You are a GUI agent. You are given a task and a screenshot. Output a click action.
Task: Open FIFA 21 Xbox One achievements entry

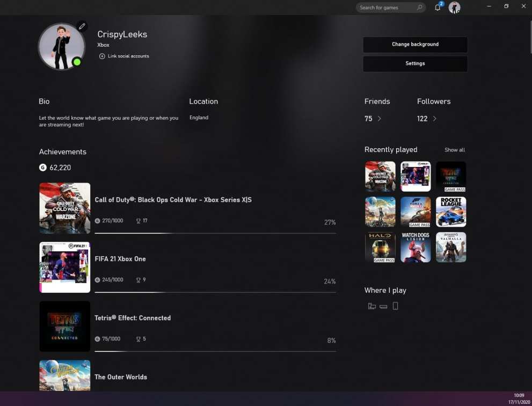[x=120, y=259]
